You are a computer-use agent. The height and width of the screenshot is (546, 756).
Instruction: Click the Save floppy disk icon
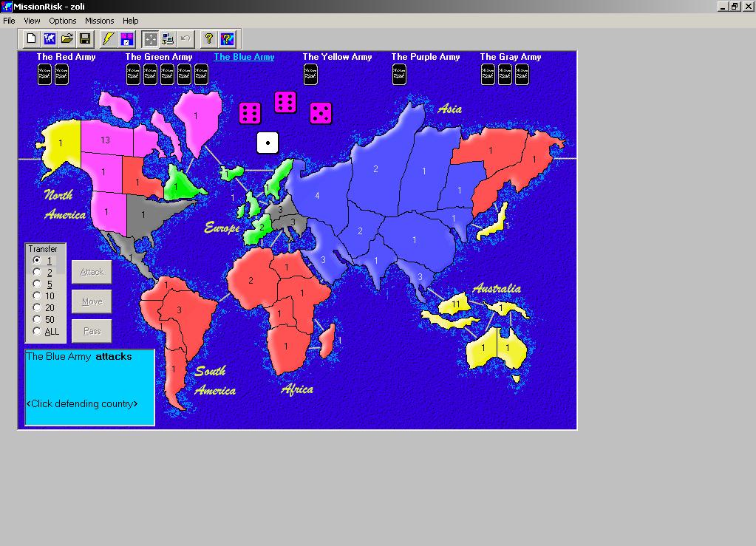tap(85, 38)
